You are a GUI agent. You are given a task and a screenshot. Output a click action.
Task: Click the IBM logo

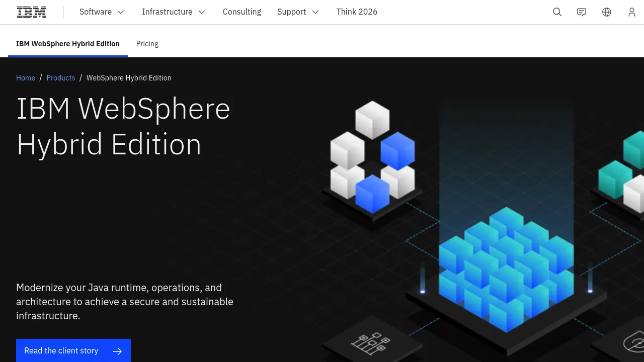click(32, 12)
